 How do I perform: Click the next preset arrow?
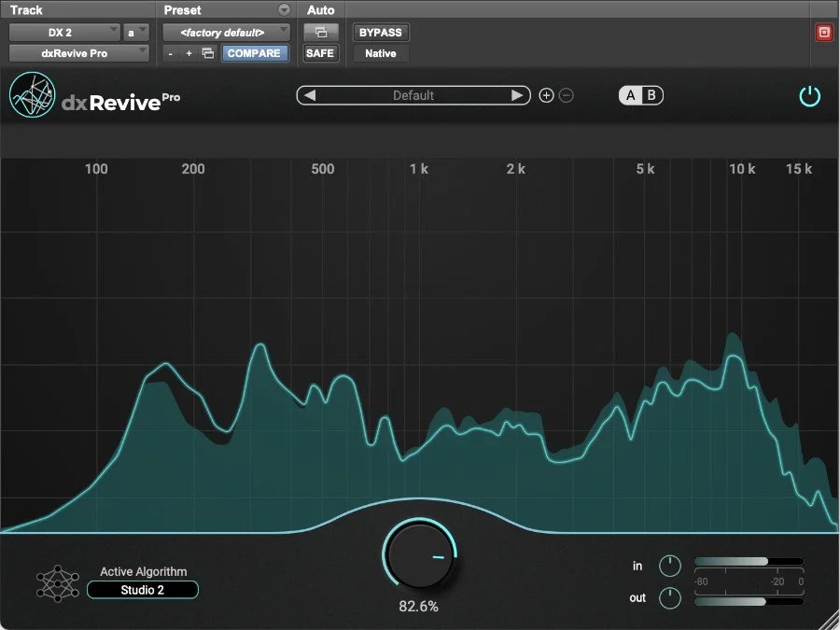pyautogui.click(x=516, y=94)
